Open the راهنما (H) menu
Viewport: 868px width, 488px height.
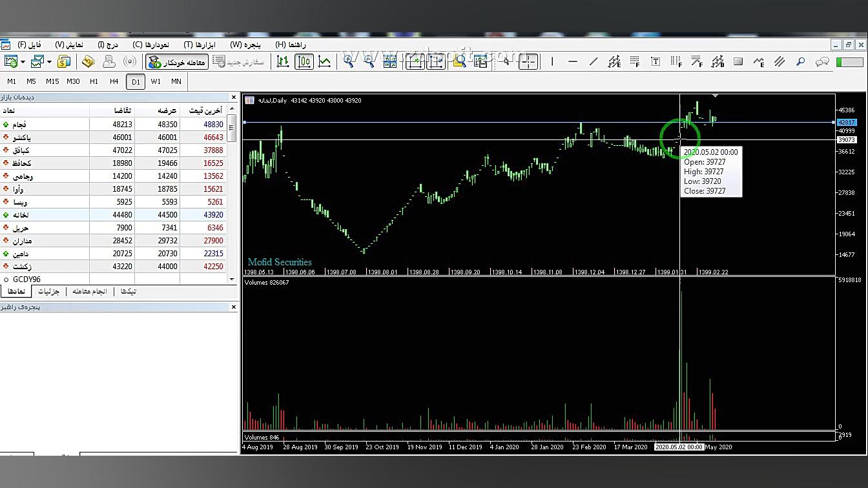[291, 45]
